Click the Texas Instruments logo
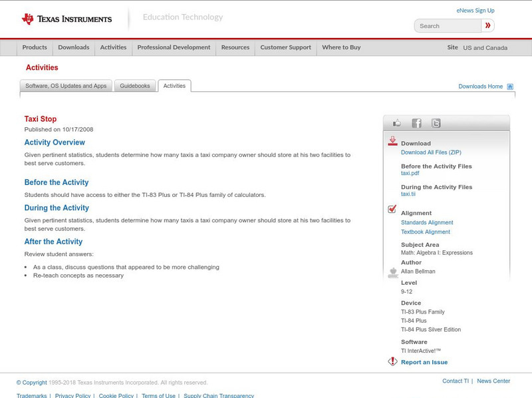Screen dimensions: 532x398 point(66,19)
